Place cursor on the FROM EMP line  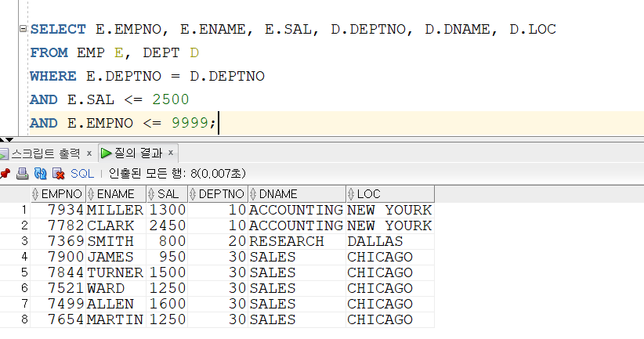coord(114,52)
